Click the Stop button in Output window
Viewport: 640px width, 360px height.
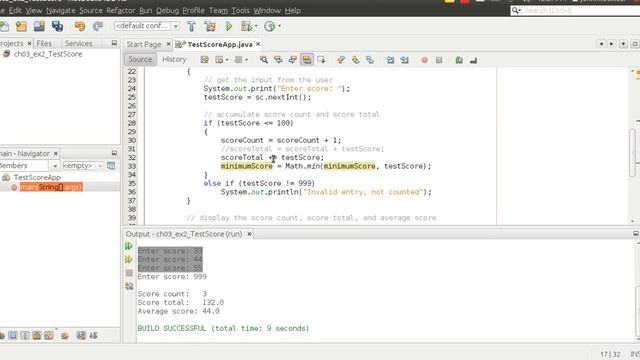[x=129, y=273]
